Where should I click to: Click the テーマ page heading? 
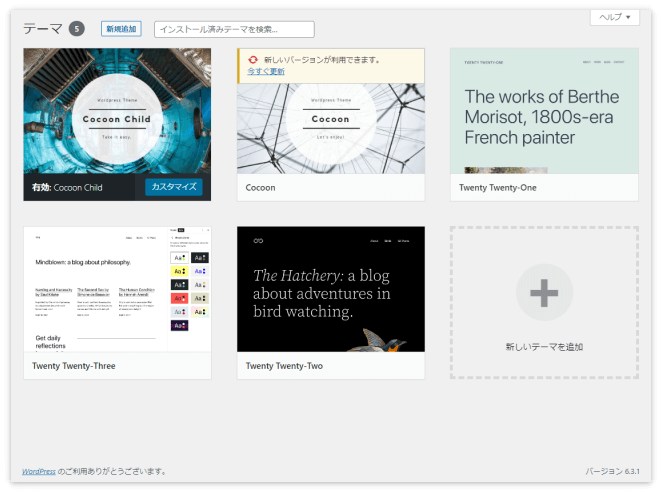(x=43, y=29)
